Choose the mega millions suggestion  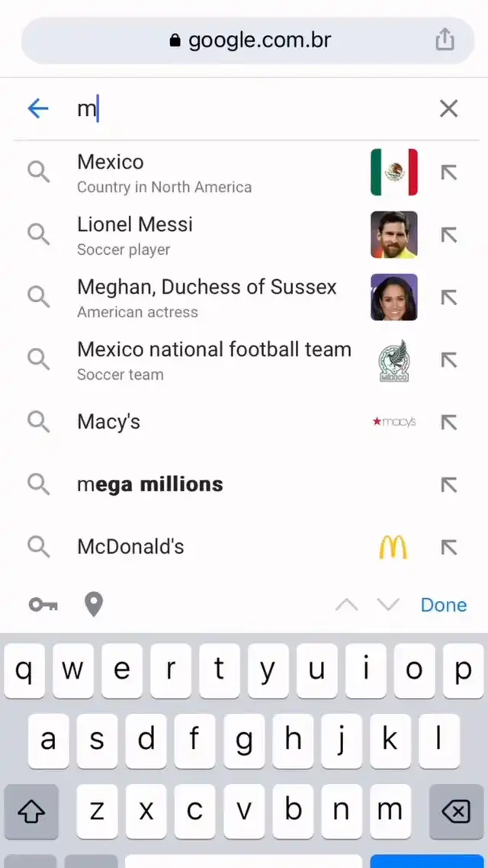pos(150,484)
